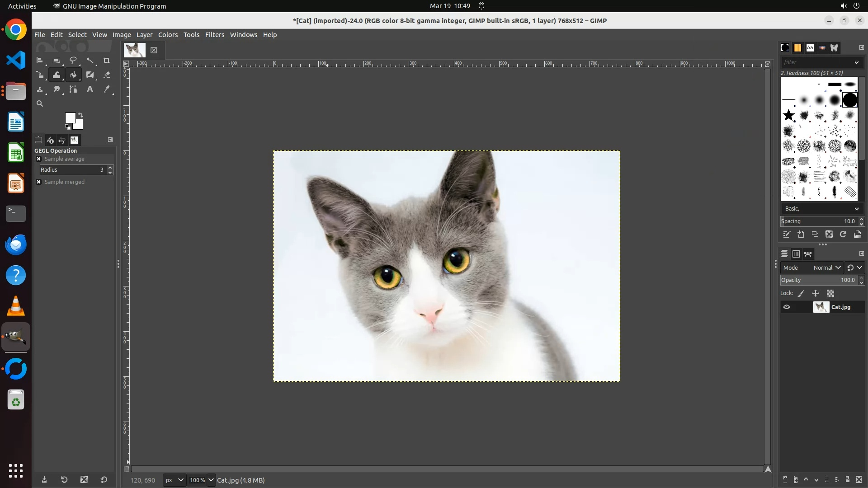
Task: Open the Filters menu
Action: click(x=214, y=35)
